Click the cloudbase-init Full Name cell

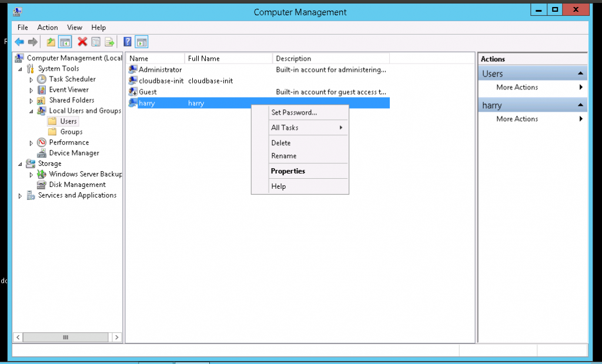pos(210,81)
